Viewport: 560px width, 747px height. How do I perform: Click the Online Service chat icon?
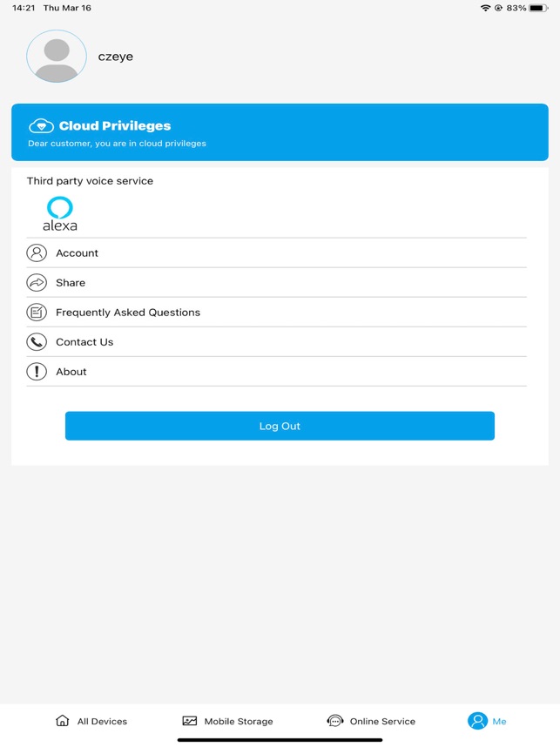click(334, 721)
